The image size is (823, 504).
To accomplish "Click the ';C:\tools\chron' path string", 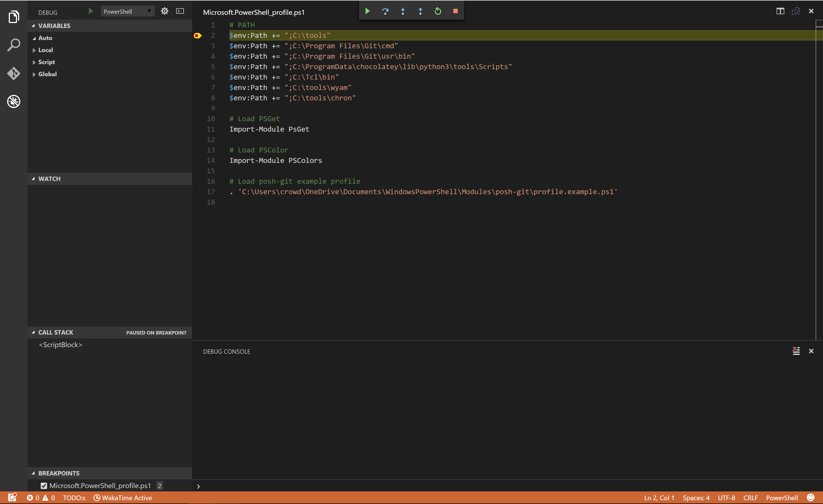I will 320,98.
